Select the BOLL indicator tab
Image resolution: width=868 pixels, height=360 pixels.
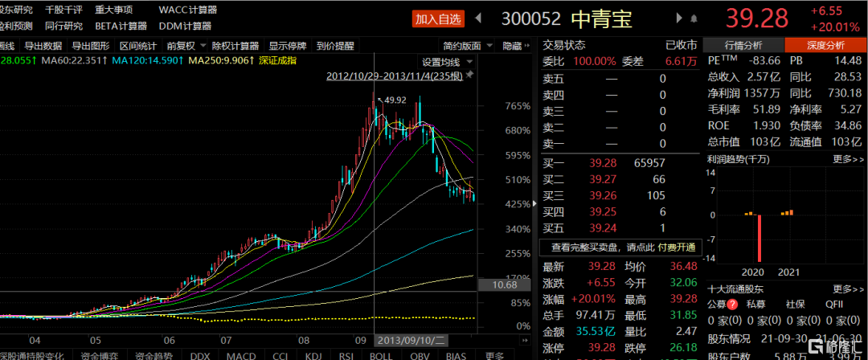point(380,355)
